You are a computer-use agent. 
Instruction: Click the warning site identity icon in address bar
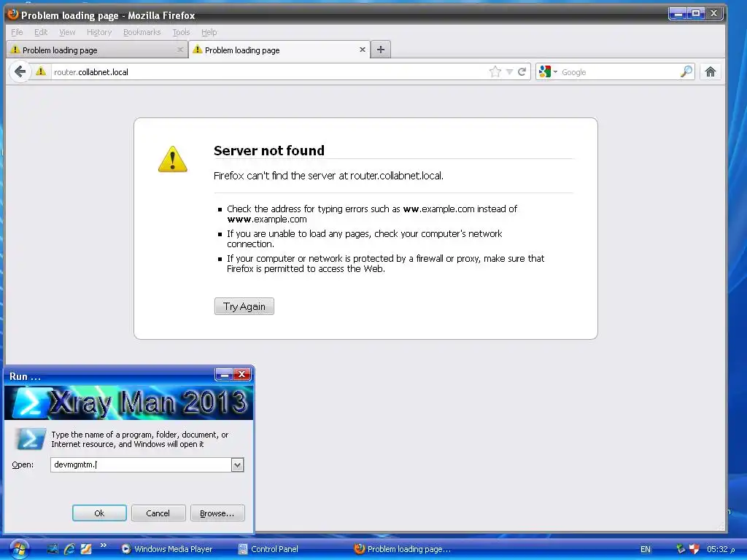click(x=41, y=71)
